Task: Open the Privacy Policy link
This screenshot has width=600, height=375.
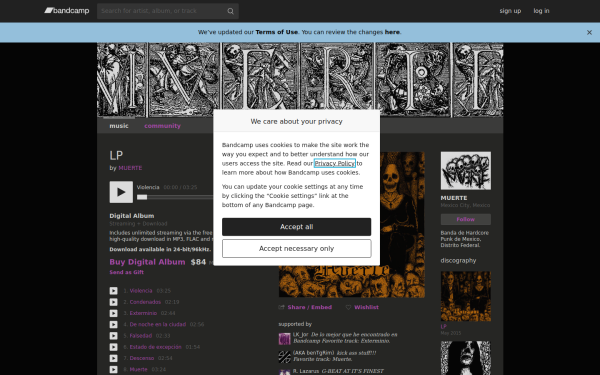Action: coord(334,163)
